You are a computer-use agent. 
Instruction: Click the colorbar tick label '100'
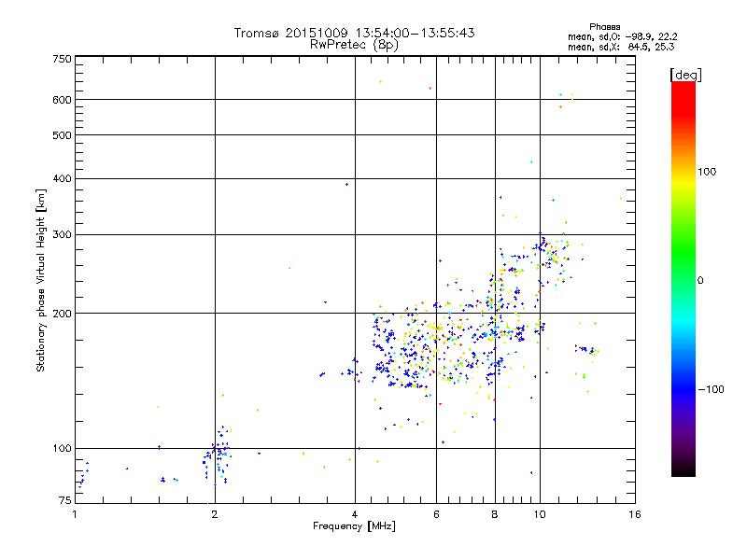[707, 172]
